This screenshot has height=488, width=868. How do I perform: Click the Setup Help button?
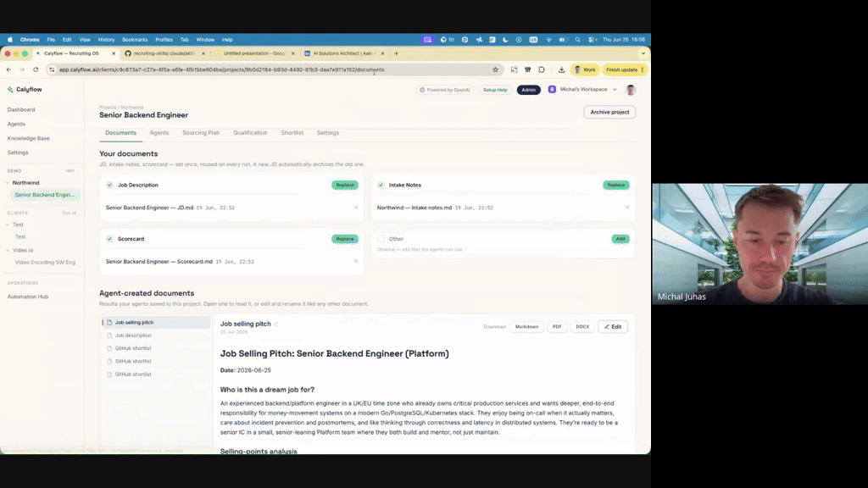pos(495,90)
